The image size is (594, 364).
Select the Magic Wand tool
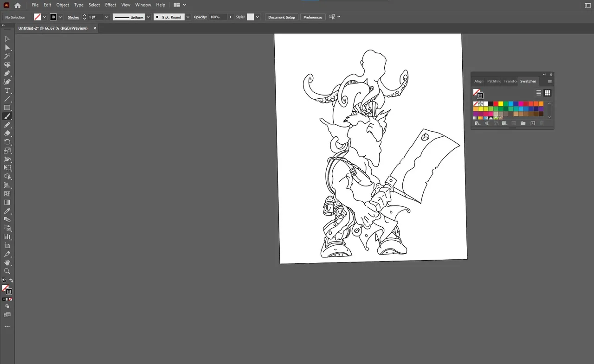pyautogui.click(x=7, y=56)
